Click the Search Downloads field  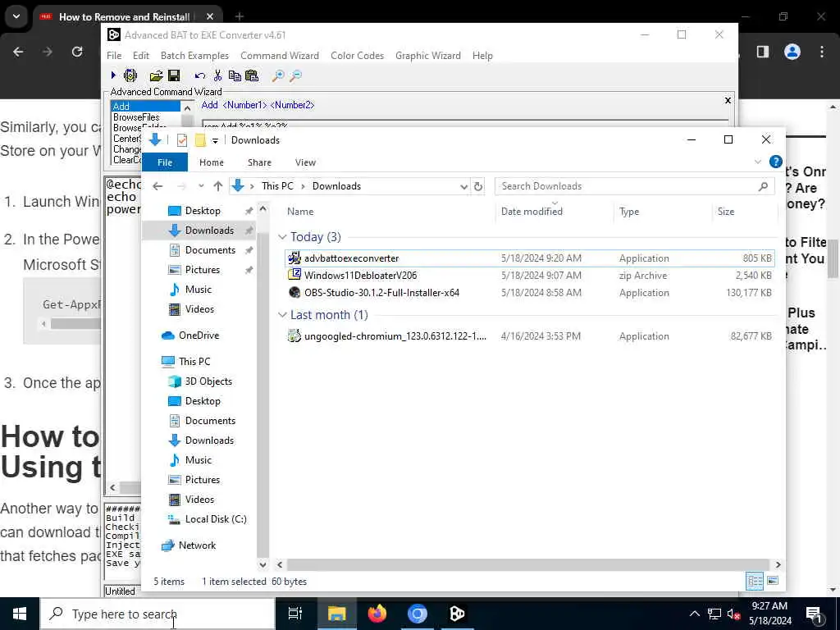(x=635, y=186)
